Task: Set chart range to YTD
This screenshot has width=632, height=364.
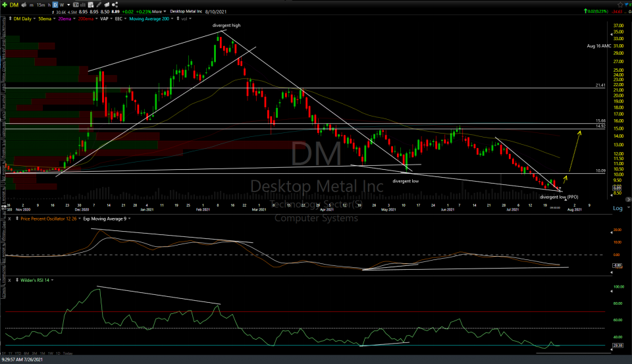Action: click(x=18, y=353)
